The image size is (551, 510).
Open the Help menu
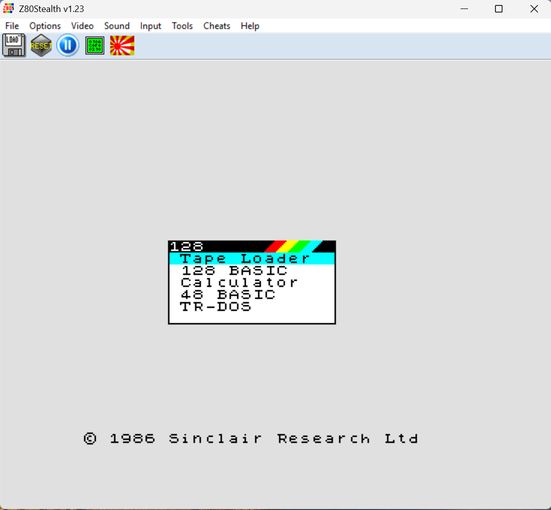(250, 26)
